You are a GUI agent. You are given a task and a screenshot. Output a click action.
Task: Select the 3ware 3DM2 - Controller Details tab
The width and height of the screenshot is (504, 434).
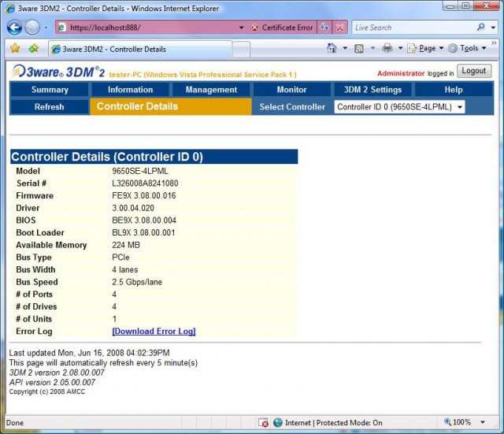[x=140, y=49]
